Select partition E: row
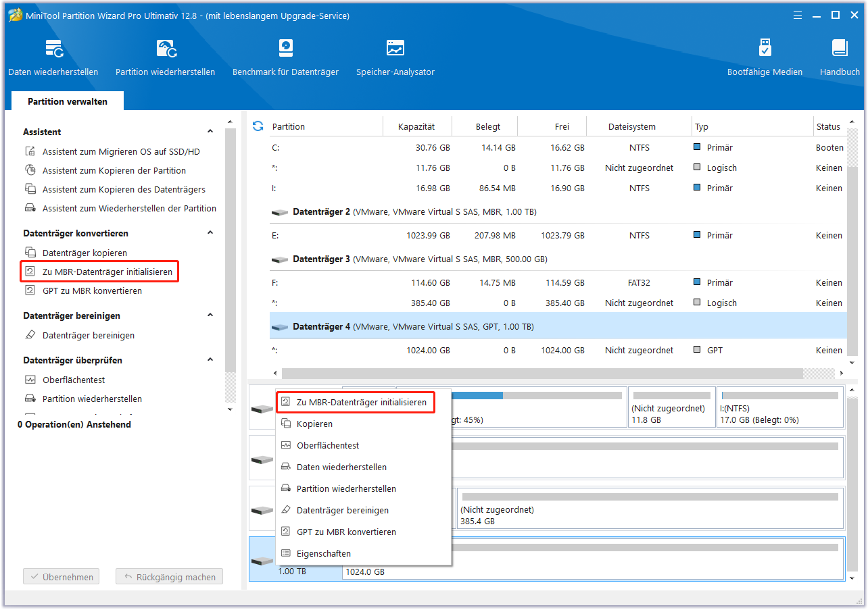This screenshot has height=610, width=868. [558, 236]
